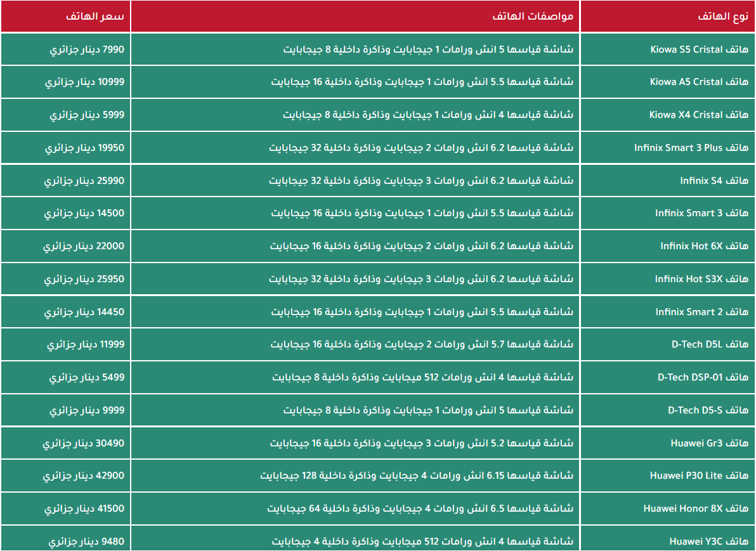The image size is (756, 551).
Task: Click the 30490 دينار جزائري price cell
Action: (x=65, y=443)
